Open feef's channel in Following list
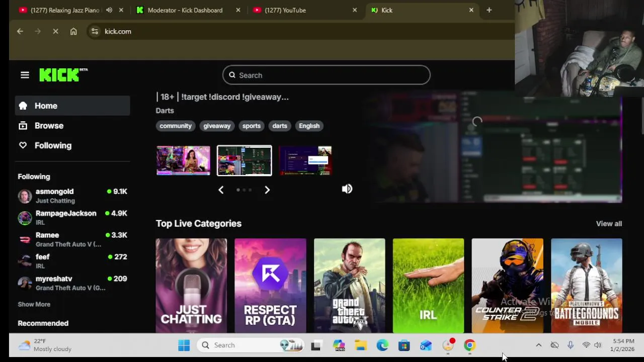 (x=72, y=261)
